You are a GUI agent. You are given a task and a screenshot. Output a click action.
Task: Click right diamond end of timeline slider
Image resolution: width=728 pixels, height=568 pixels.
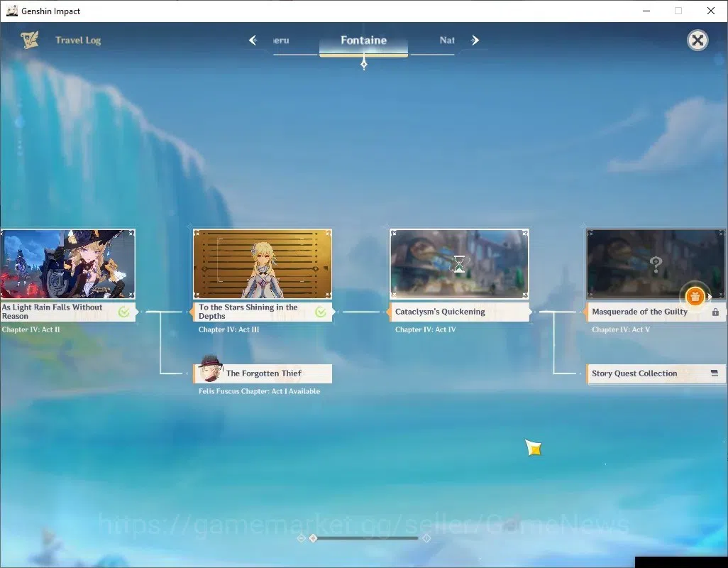tap(426, 537)
